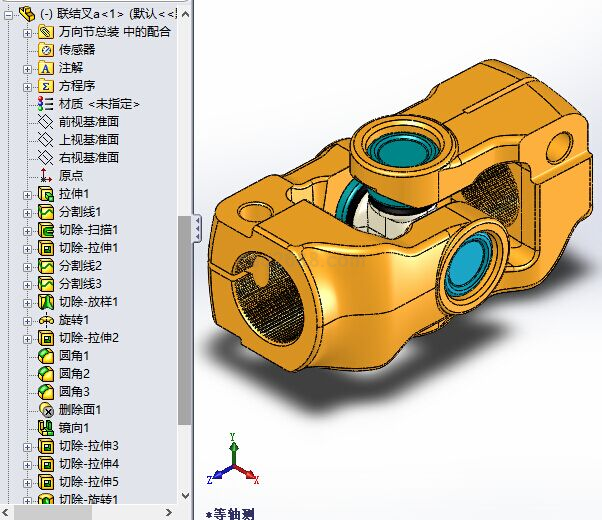Click the 删除面1 delete face icon

[45, 409]
